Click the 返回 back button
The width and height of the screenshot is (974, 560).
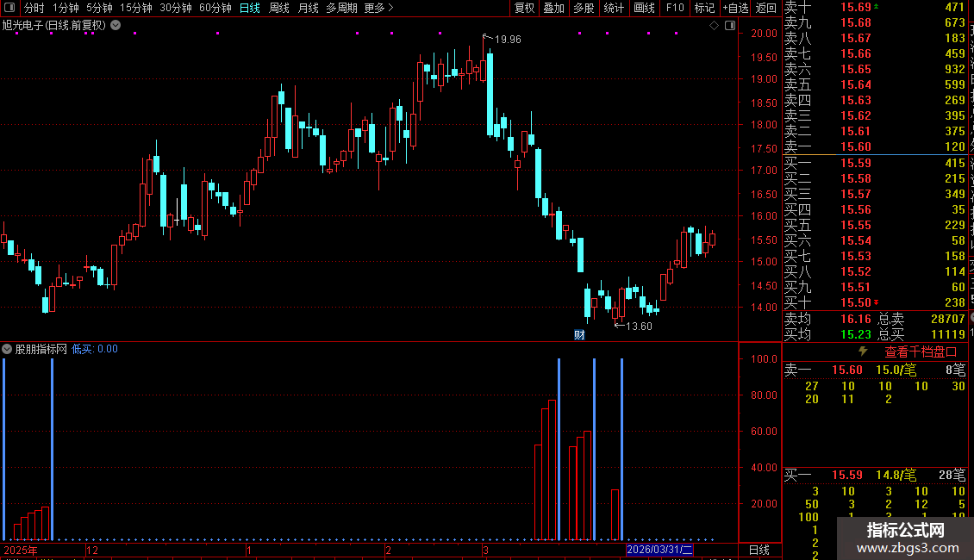click(766, 8)
